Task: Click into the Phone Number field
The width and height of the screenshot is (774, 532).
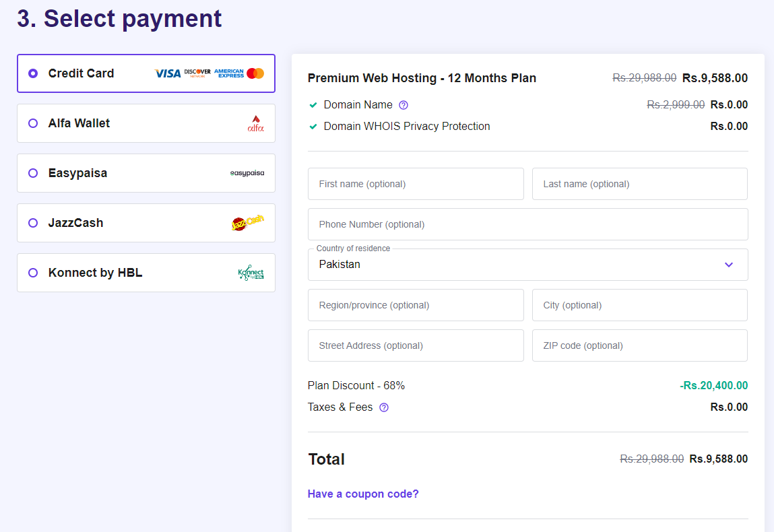Action: tap(527, 224)
